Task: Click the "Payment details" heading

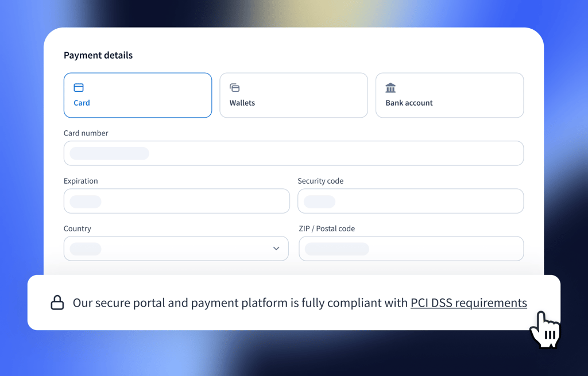Action: coord(98,55)
